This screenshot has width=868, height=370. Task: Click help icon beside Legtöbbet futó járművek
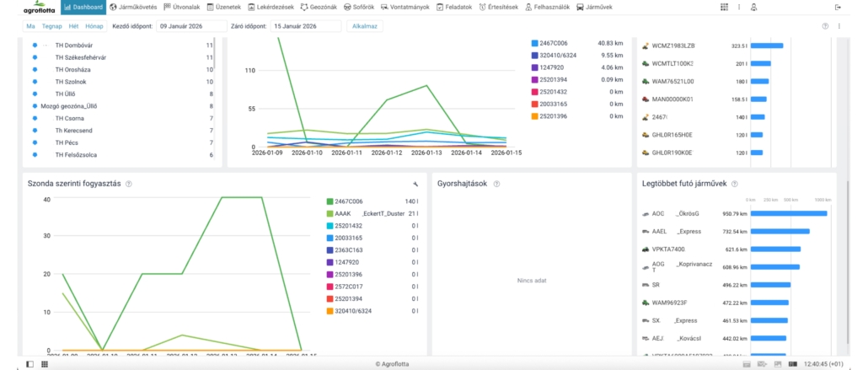click(735, 184)
